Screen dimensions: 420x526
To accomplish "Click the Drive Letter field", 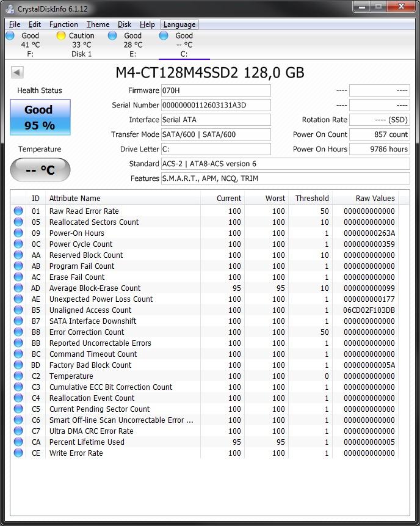I will (216, 149).
